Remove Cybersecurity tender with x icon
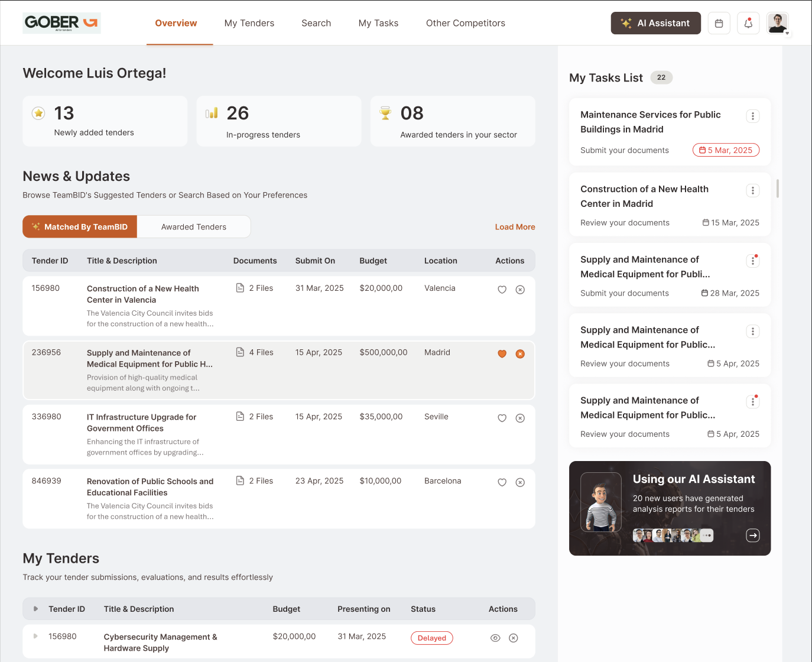This screenshot has height=662, width=812. [514, 638]
